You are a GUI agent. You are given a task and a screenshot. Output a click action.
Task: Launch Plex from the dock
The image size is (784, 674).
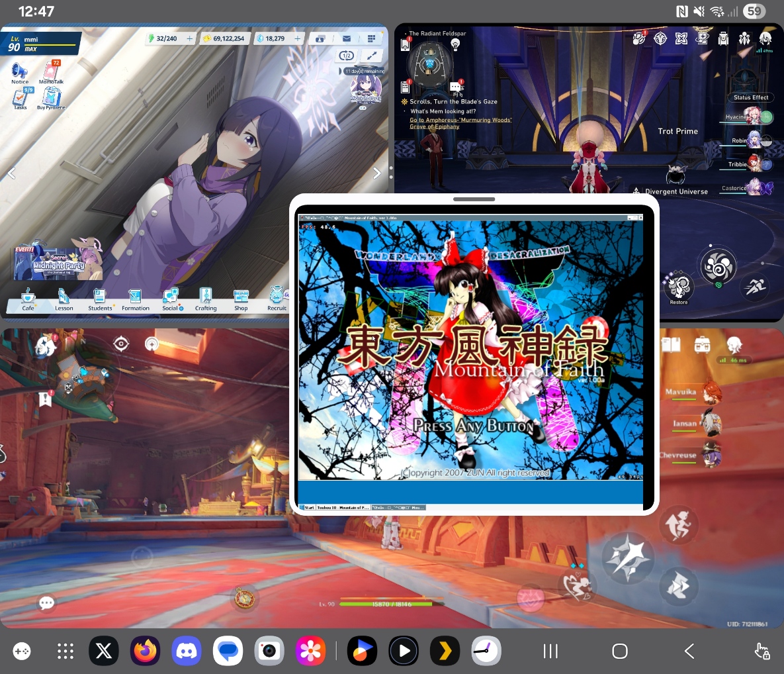445,651
